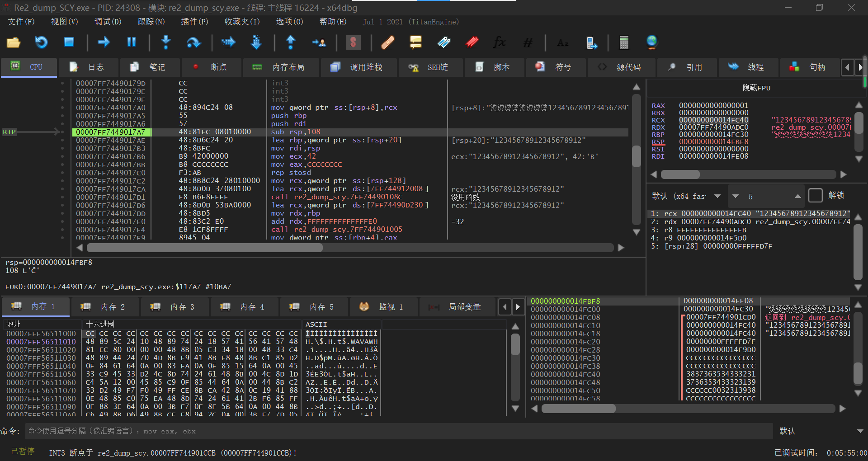Viewport: 868px width, 461px height.
Task: Toggle the 解锁 unlock checkbox
Action: coord(815,196)
